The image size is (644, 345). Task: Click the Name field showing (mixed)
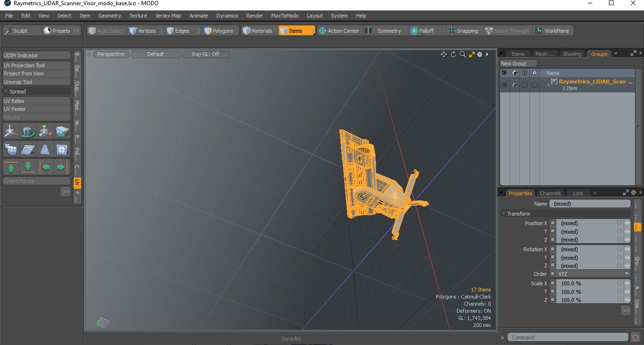click(x=590, y=204)
